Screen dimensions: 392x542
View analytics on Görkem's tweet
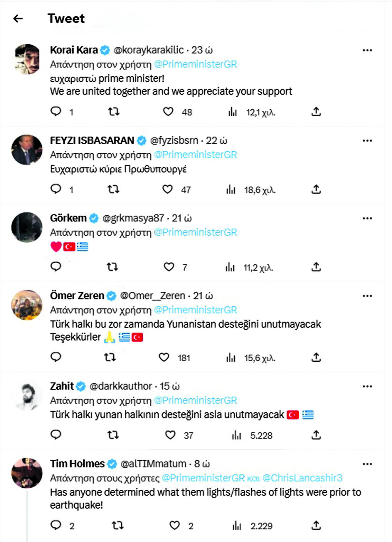[x=230, y=267]
